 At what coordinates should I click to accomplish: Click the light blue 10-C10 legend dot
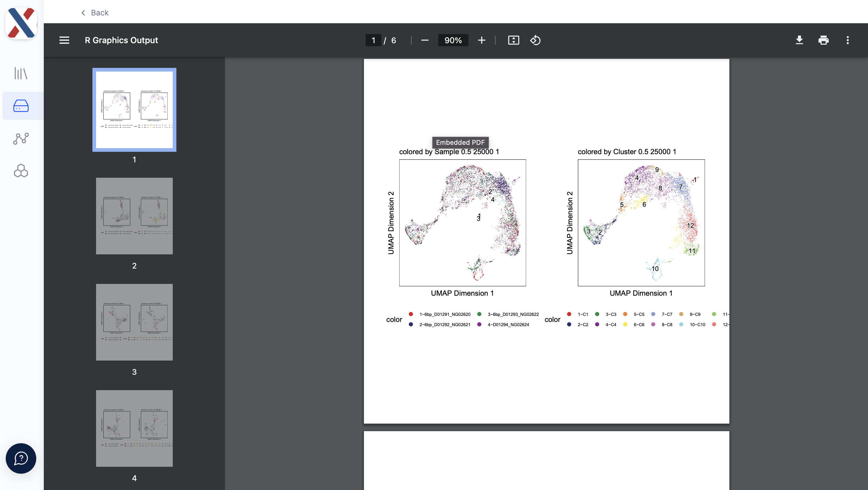click(x=681, y=324)
